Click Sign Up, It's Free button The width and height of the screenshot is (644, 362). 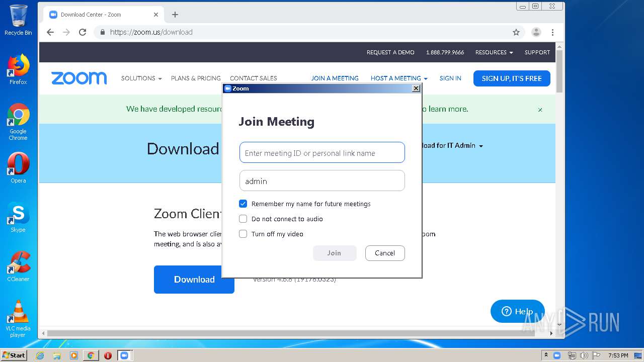[x=512, y=78]
